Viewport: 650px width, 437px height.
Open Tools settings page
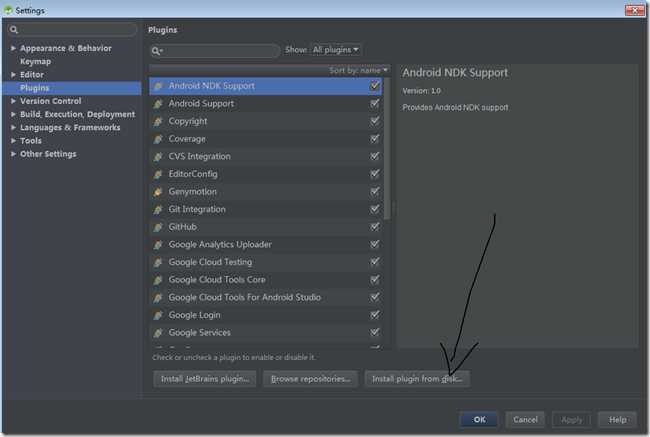31,141
